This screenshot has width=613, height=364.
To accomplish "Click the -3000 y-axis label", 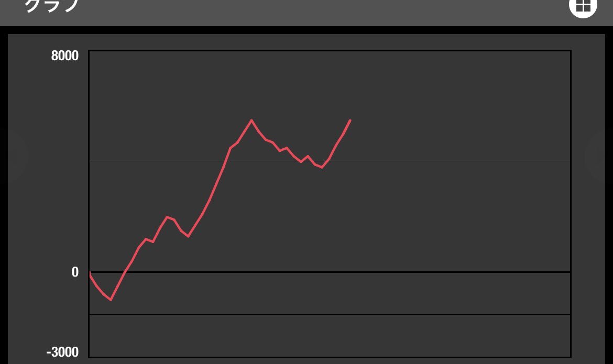I will (62, 352).
